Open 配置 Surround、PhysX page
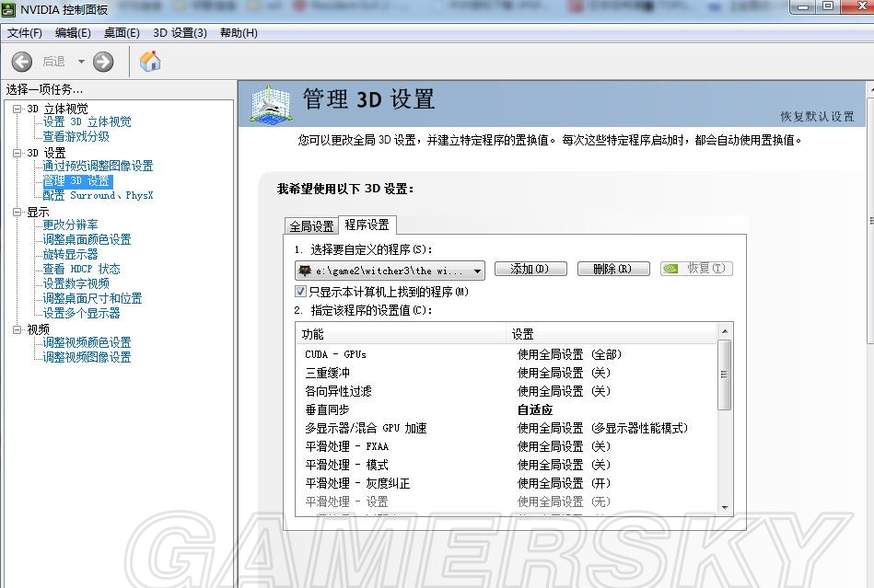 click(x=99, y=195)
